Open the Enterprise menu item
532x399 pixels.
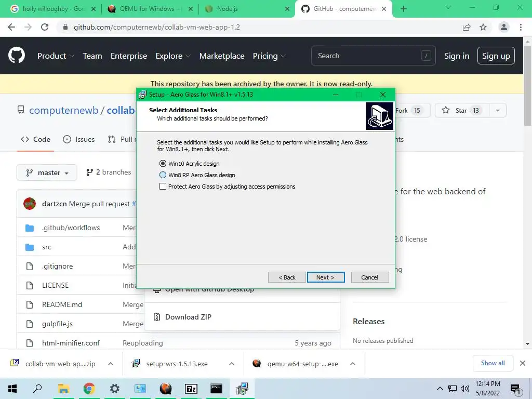(129, 56)
